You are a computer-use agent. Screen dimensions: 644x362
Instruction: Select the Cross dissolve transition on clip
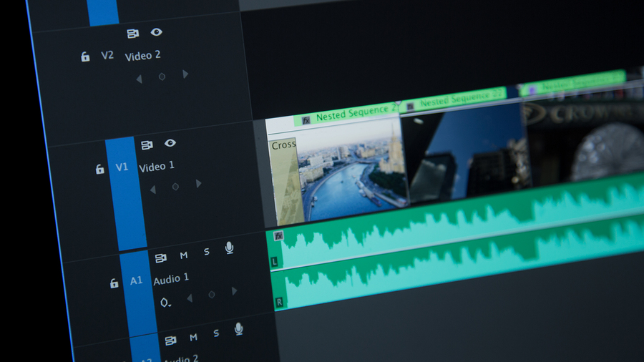click(x=286, y=182)
